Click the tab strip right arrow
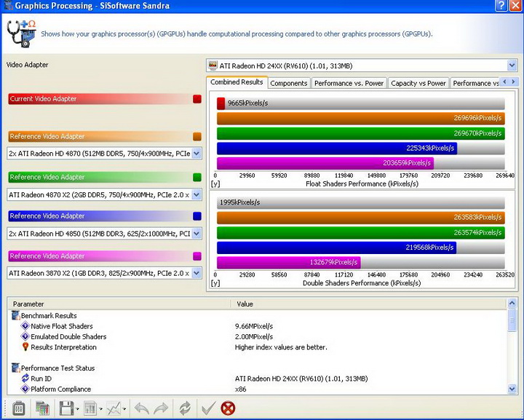This screenshot has height=420, width=524. click(x=513, y=82)
